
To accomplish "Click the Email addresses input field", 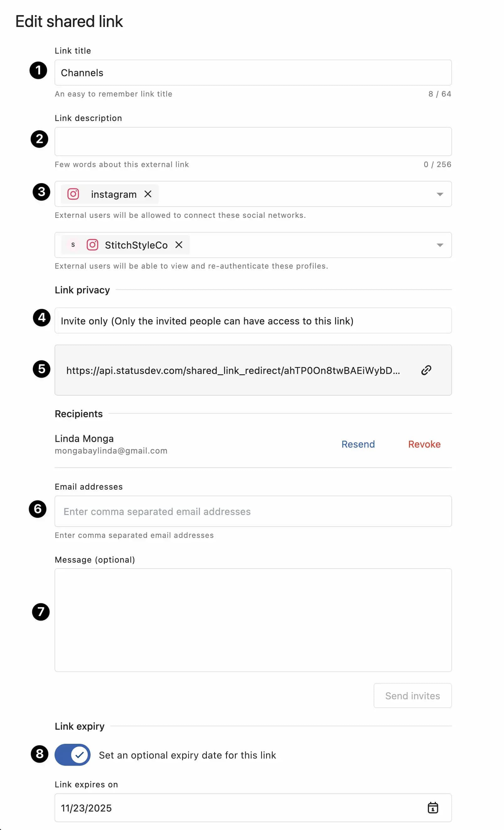I will pyautogui.click(x=253, y=511).
